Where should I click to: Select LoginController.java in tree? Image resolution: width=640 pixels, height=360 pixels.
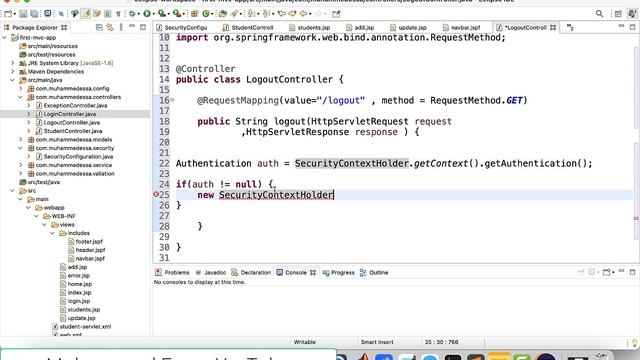click(x=70, y=114)
